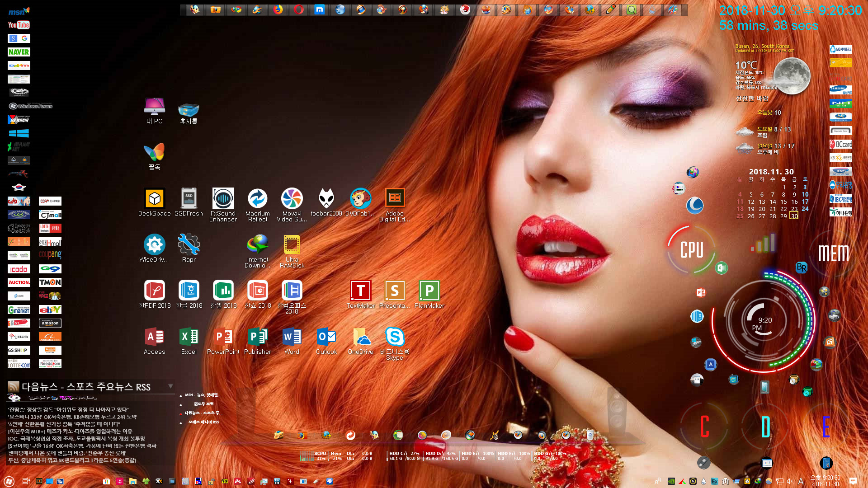Launch SSDFresh from the desktop
Image resolution: width=868 pixels, height=488 pixels.
pos(189,202)
